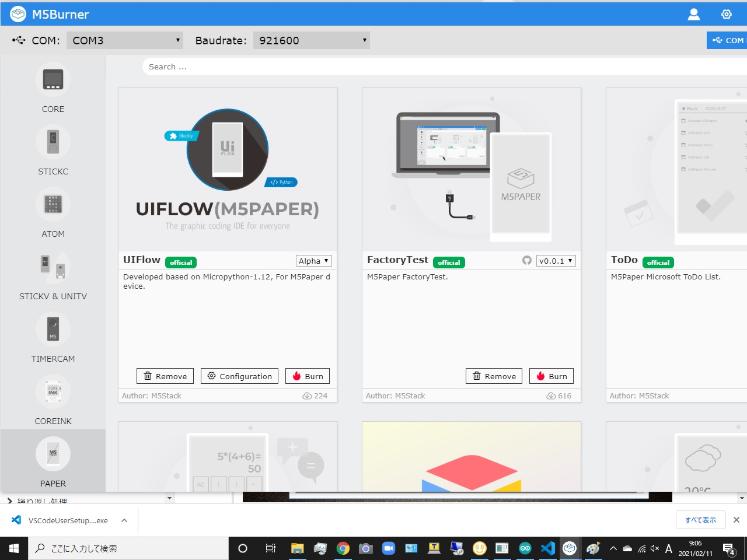
Task: Open Google Chrome from the taskbar
Action: pos(343,548)
